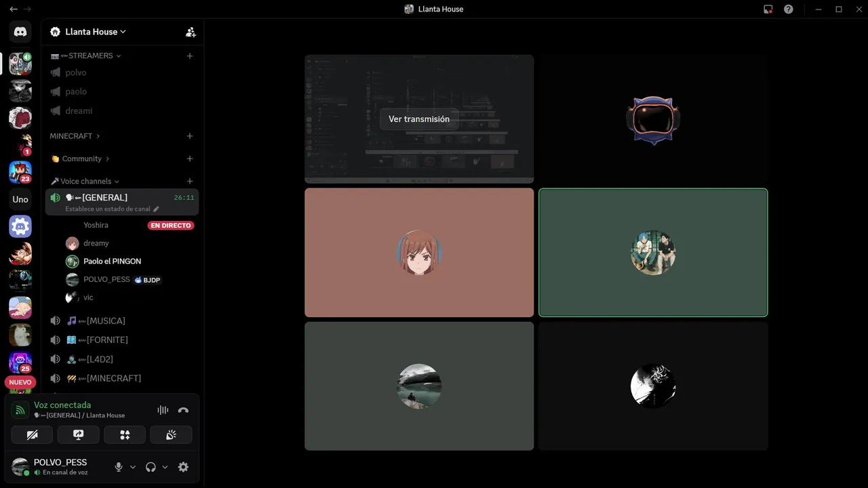Click Establece un estado de canal
Viewport: 868px width, 488px height.
[108, 209]
